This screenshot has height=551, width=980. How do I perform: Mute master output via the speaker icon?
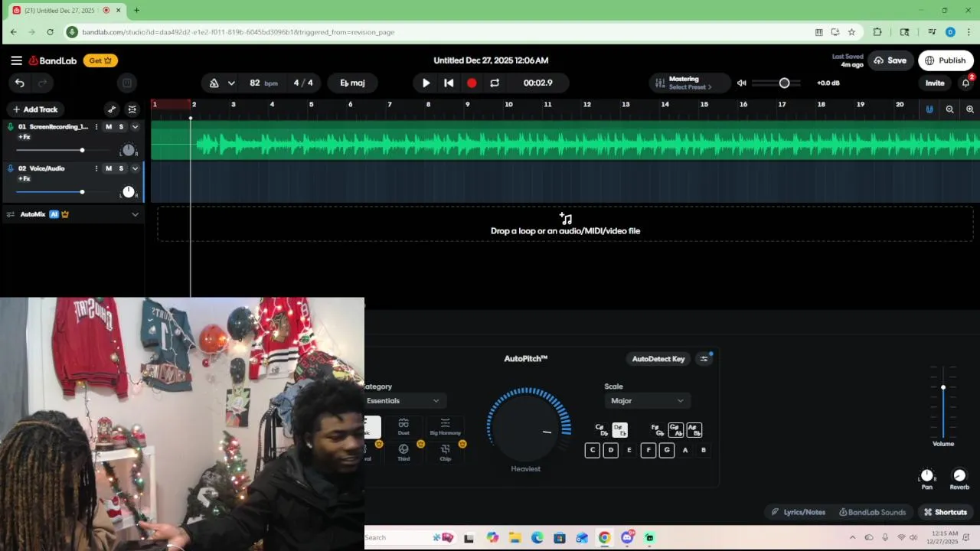point(741,83)
